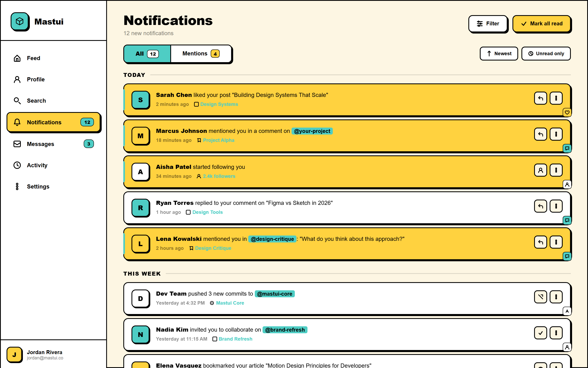Click the Nadia Kim name
The image size is (588, 368).
[172, 330]
